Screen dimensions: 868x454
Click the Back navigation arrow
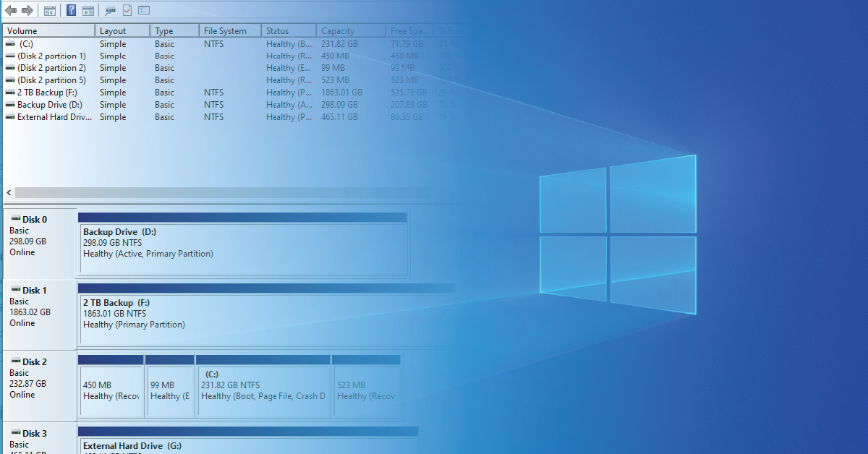(12, 9)
